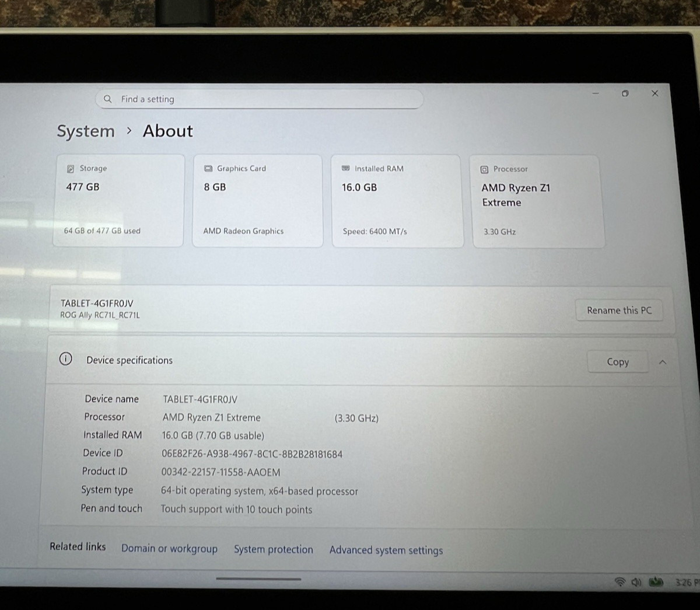Open the Graphics Card 8 GB card
This screenshot has height=610, width=700.
point(257,201)
